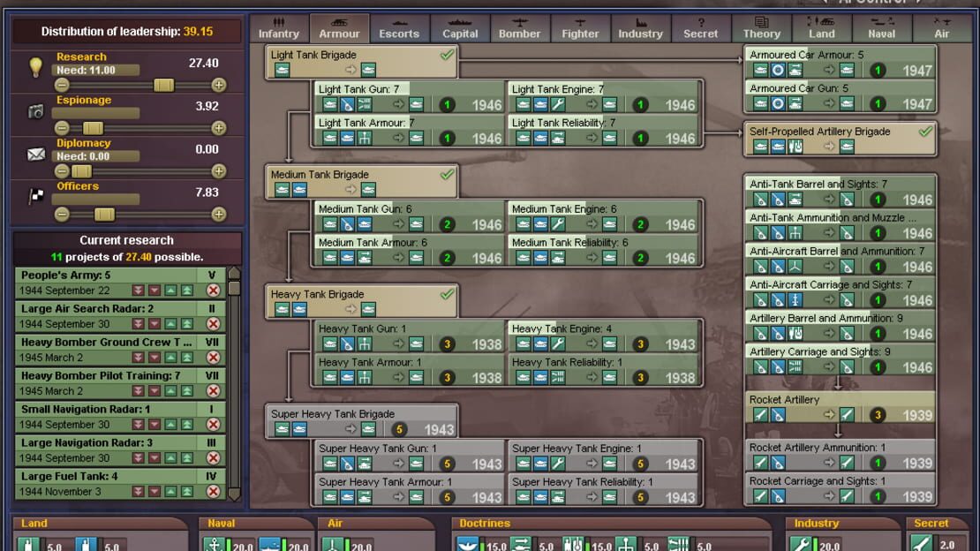Click the Research lightbulb icon
The image size is (980, 551).
point(35,67)
